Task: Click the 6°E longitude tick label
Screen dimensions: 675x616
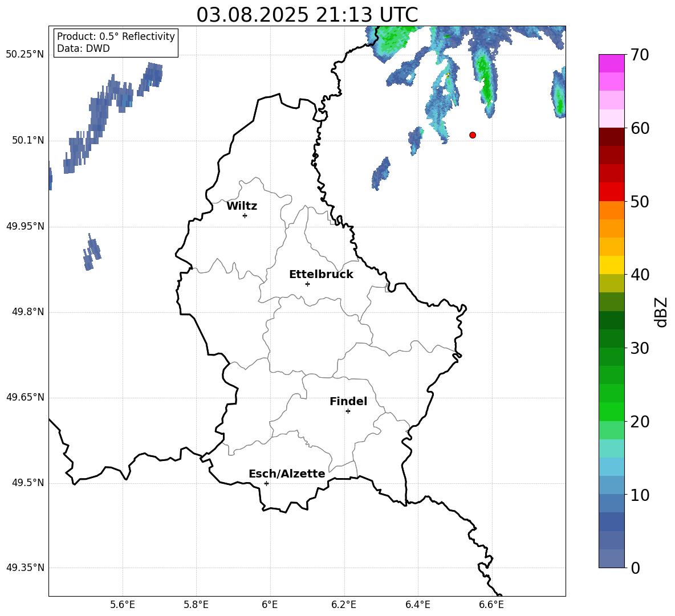Action: (x=270, y=605)
